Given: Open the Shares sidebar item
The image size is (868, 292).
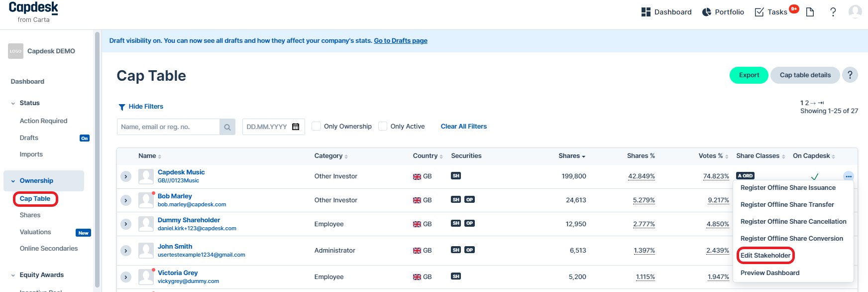Looking at the screenshot, I should point(30,215).
